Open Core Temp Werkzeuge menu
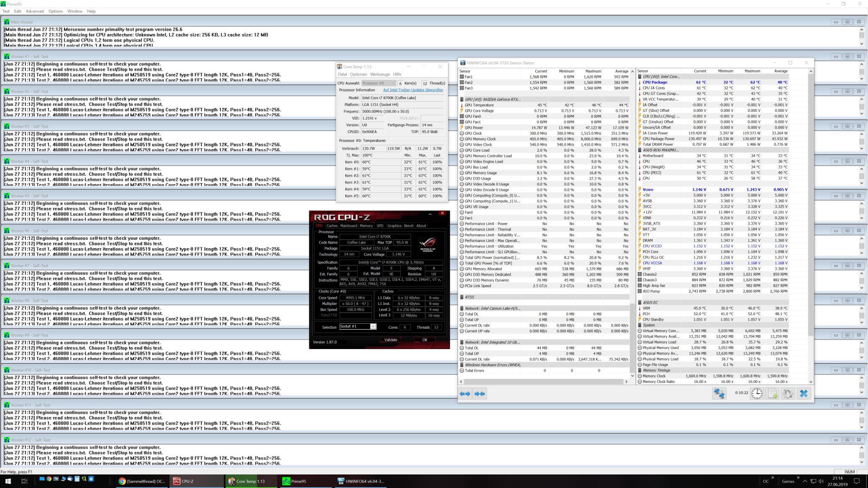The image size is (868, 488). pyautogui.click(x=380, y=74)
